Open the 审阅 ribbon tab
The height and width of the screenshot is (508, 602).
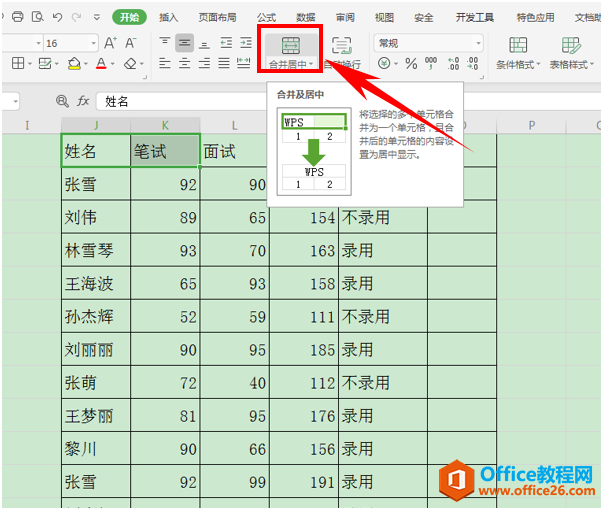click(x=345, y=17)
